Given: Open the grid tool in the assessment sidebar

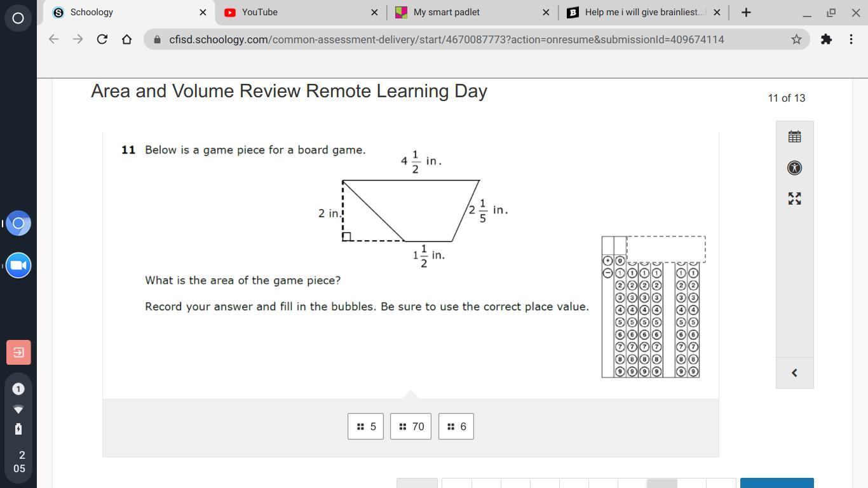Looking at the screenshot, I should [x=794, y=137].
